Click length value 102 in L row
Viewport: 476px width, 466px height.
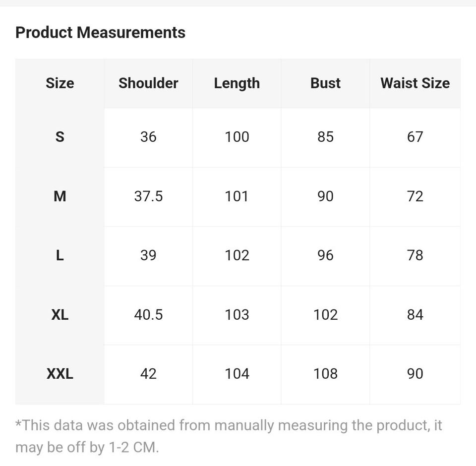click(237, 255)
